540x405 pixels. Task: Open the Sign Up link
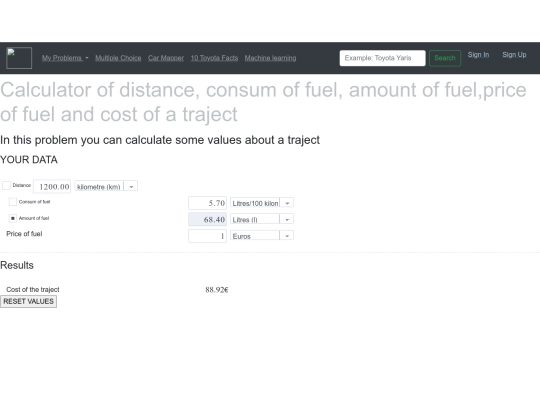click(514, 55)
